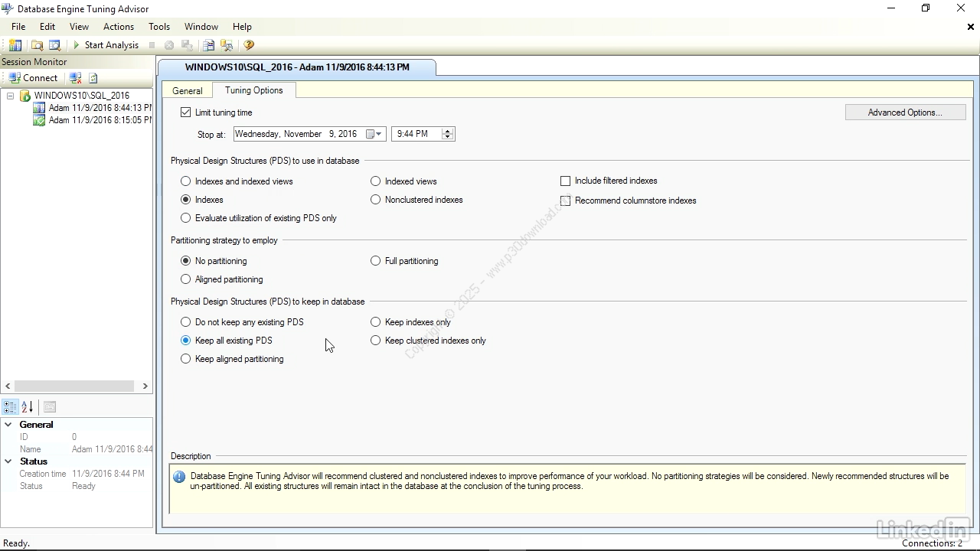The width and height of the screenshot is (980, 551).
Task: Click the grey Stop Analysis square icon
Action: coord(152,45)
